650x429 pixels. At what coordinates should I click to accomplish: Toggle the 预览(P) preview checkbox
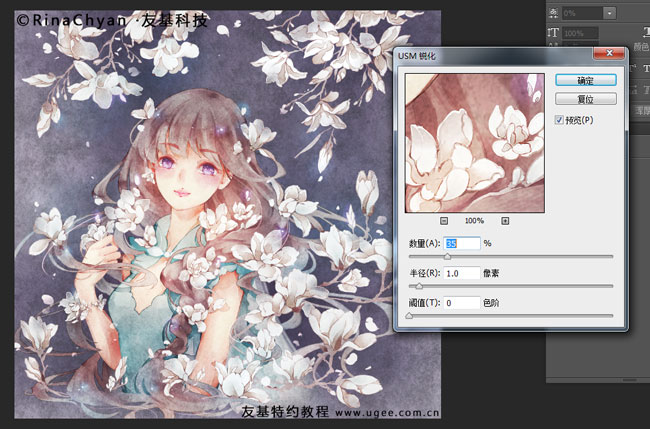coord(559,120)
